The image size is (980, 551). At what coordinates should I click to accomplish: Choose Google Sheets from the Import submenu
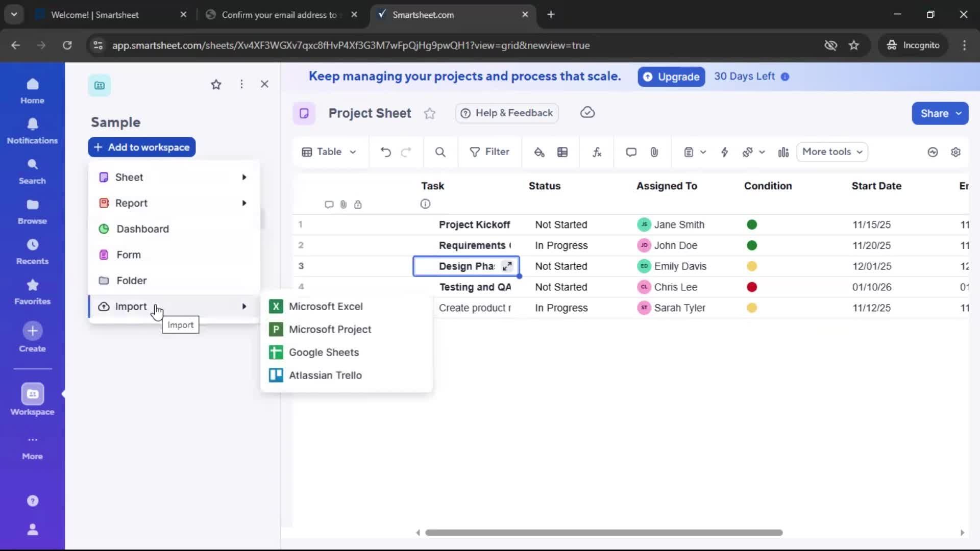tap(324, 352)
